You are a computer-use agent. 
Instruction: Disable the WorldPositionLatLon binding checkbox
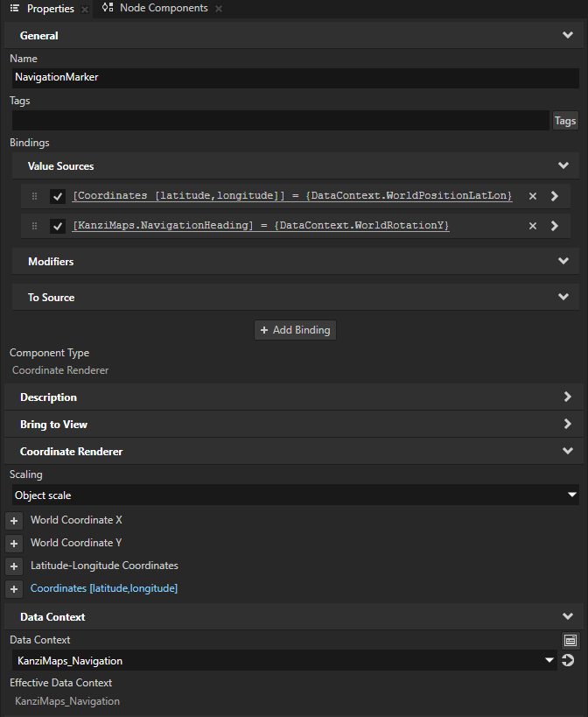58,195
